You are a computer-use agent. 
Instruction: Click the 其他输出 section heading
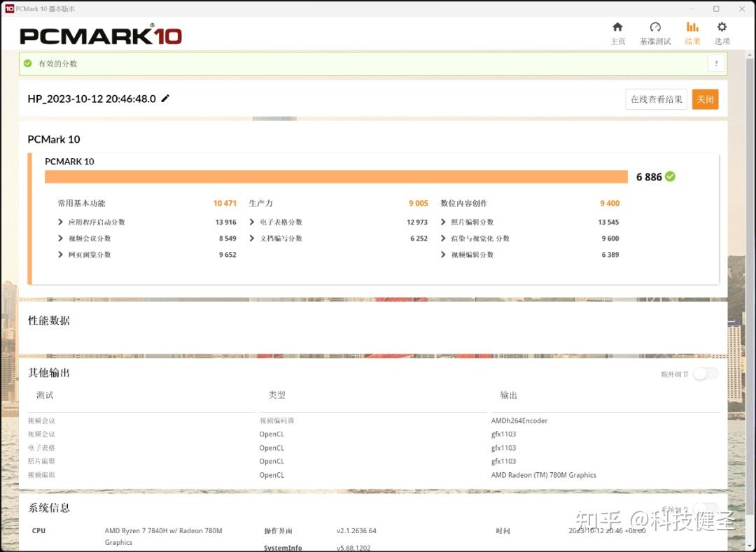click(49, 372)
